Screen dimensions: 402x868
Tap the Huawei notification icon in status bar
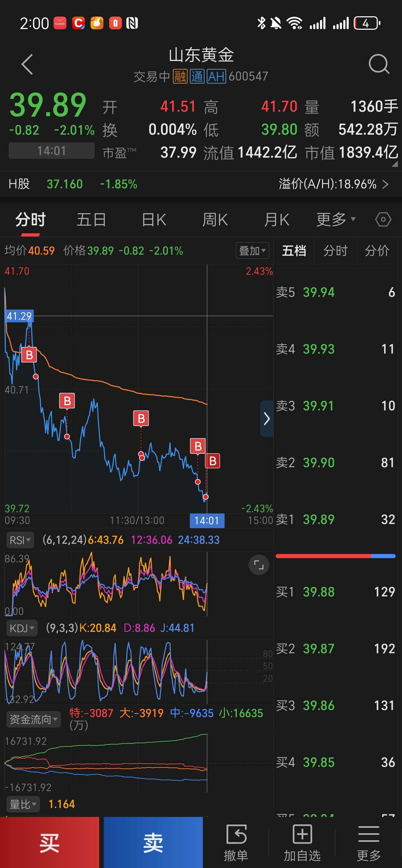click(60, 23)
